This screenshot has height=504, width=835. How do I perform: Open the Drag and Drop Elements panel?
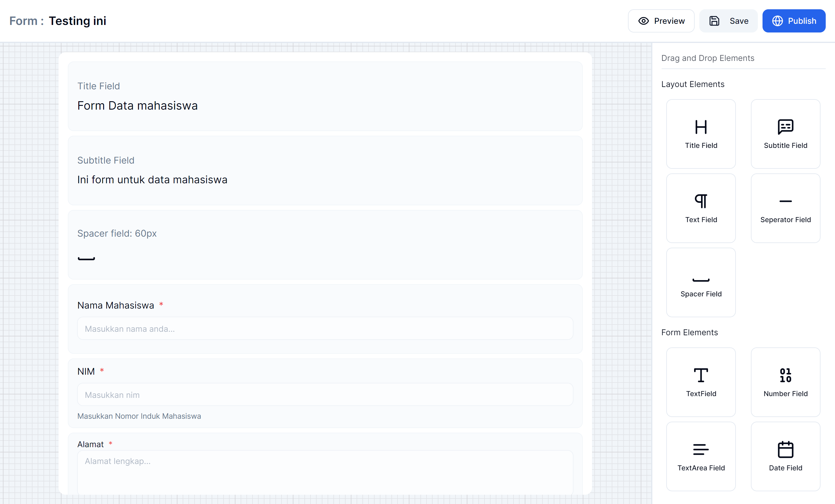click(x=708, y=58)
